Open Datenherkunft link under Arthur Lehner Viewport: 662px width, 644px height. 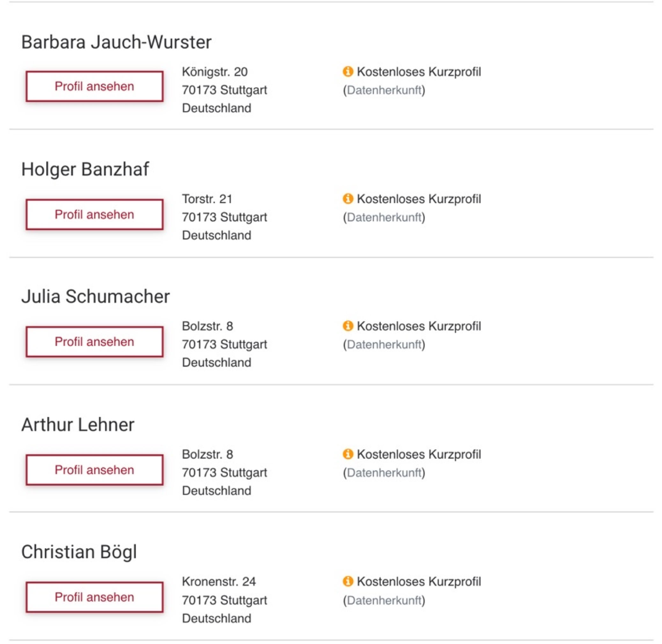(x=384, y=473)
